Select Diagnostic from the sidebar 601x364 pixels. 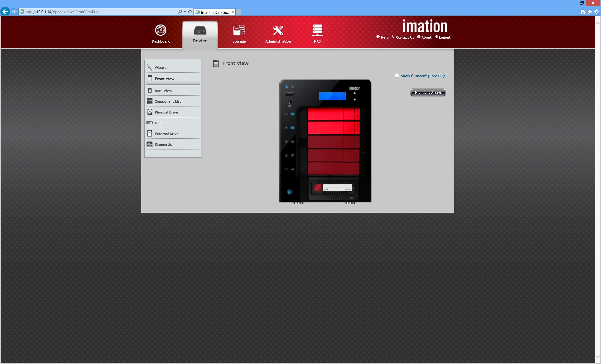click(x=163, y=144)
